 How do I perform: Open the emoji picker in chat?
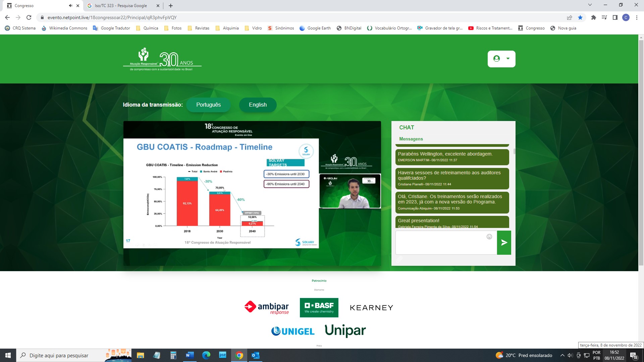point(489,237)
